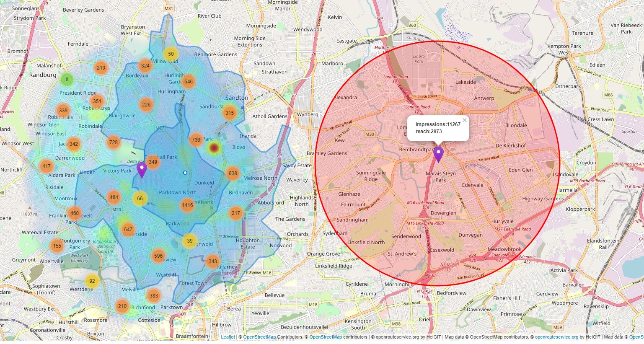Click the Bedfordview map label

pos(451,293)
